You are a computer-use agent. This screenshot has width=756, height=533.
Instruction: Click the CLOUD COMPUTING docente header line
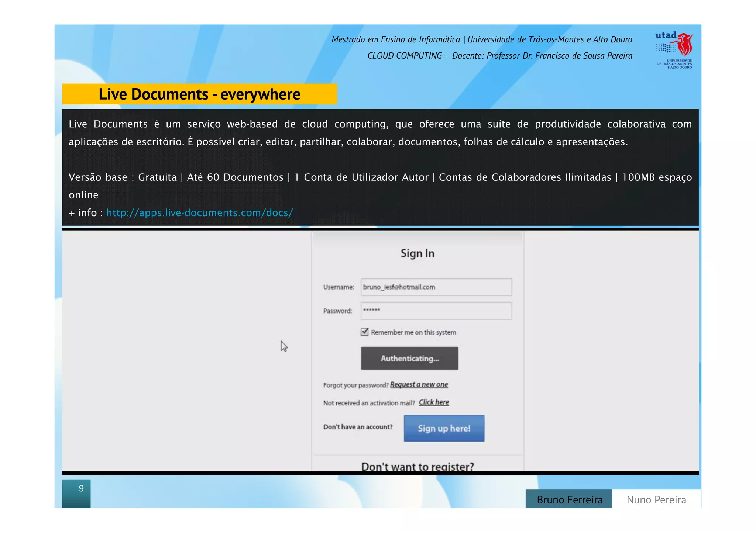coord(499,56)
